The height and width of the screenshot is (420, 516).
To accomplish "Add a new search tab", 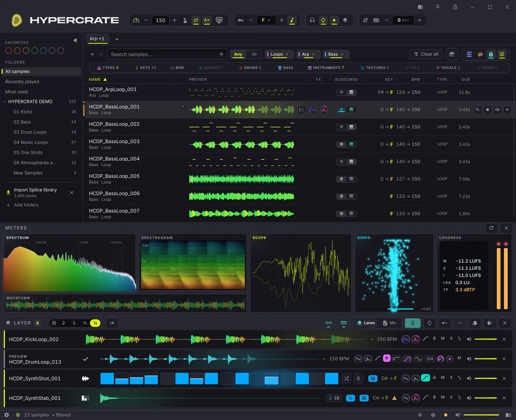I will click(117, 39).
